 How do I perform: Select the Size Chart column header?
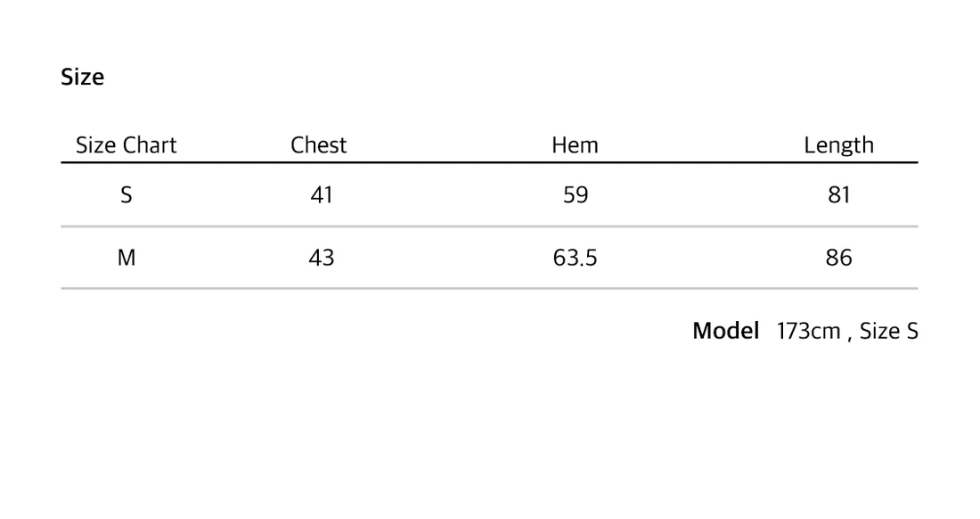click(126, 145)
